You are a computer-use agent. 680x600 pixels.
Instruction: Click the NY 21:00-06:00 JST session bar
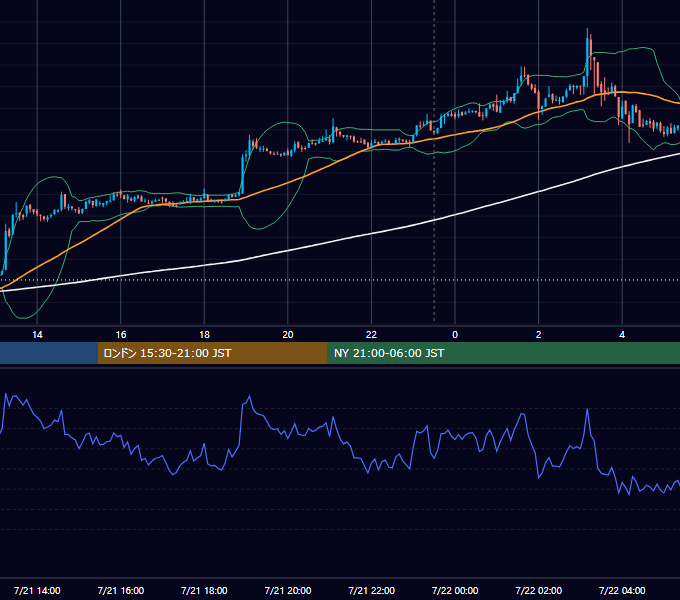click(503, 353)
